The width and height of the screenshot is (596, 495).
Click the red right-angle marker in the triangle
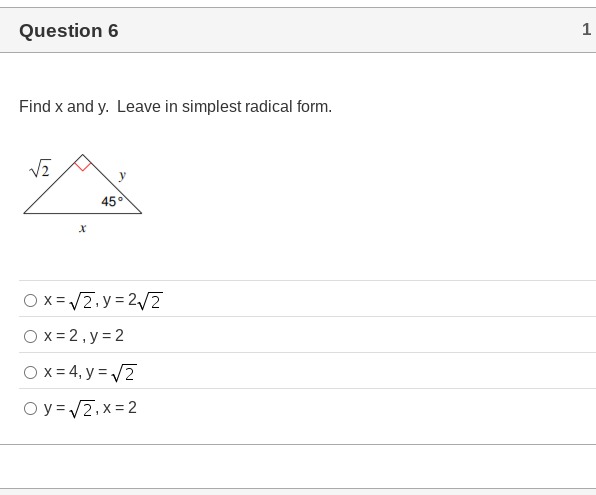[x=82, y=163]
